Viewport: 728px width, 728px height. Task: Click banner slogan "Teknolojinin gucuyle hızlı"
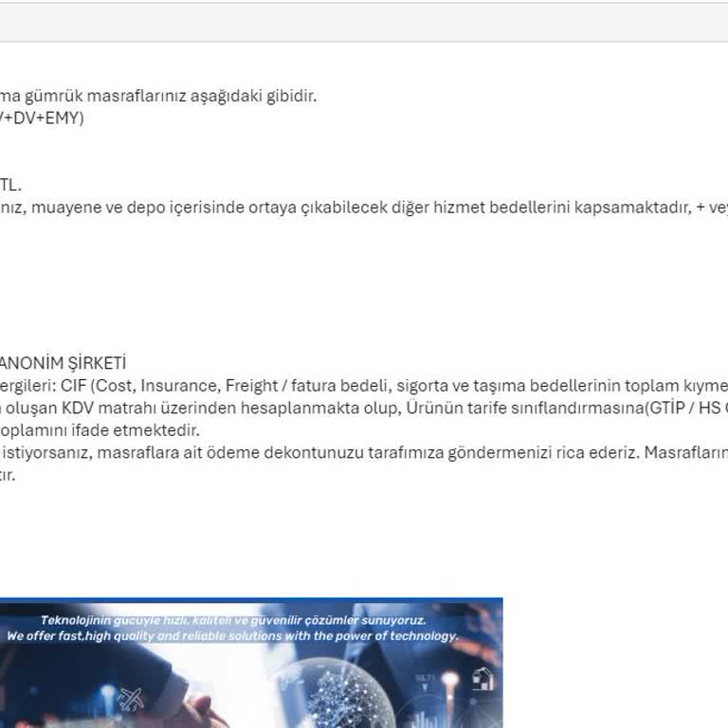(x=233, y=620)
